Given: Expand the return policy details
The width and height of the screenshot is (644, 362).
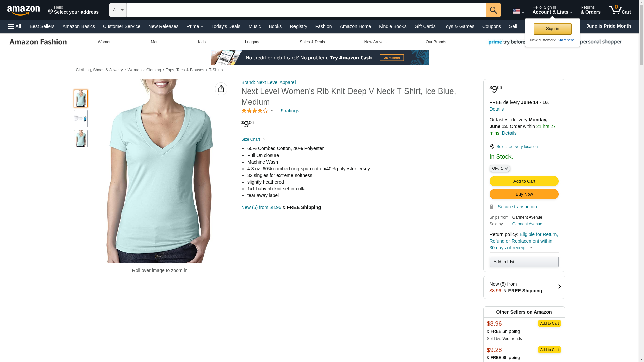Looking at the screenshot, I should pyautogui.click(x=530, y=248).
